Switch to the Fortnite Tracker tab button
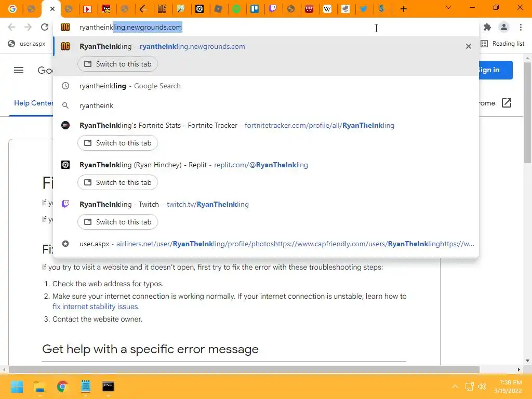Screen dimensions: 532x399 pyautogui.click(x=117, y=143)
